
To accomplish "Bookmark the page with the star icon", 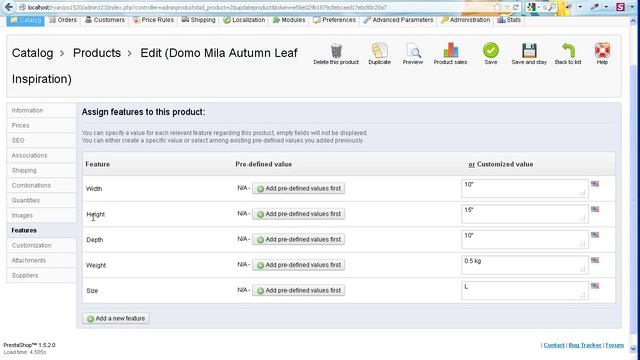I will pyautogui.click(x=497, y=7).
